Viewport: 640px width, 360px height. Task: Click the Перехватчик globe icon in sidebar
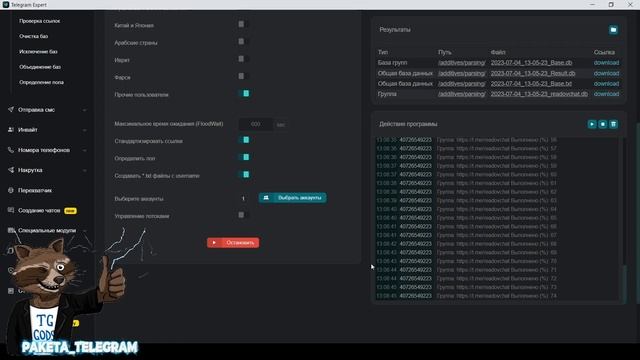(x=11, y=190)
